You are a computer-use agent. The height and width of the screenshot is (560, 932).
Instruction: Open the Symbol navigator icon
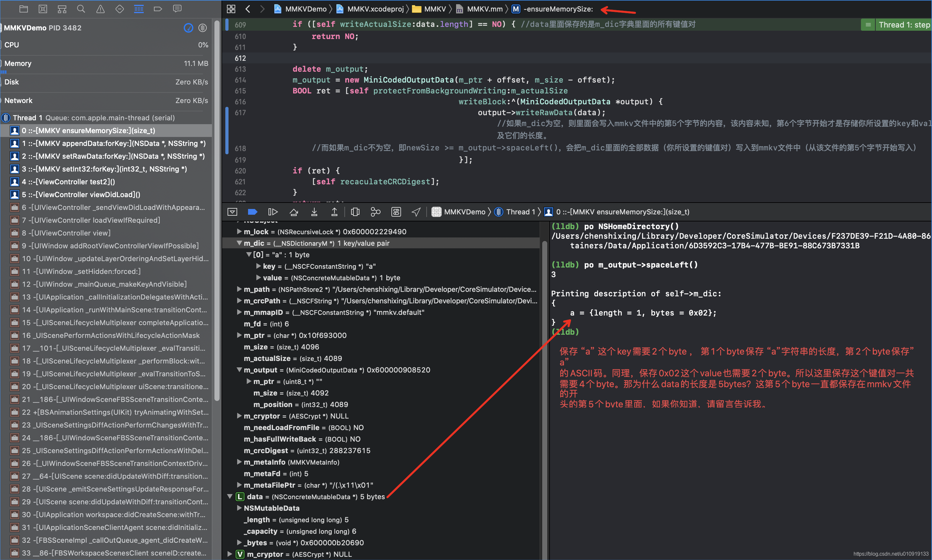tap(62, 9)
